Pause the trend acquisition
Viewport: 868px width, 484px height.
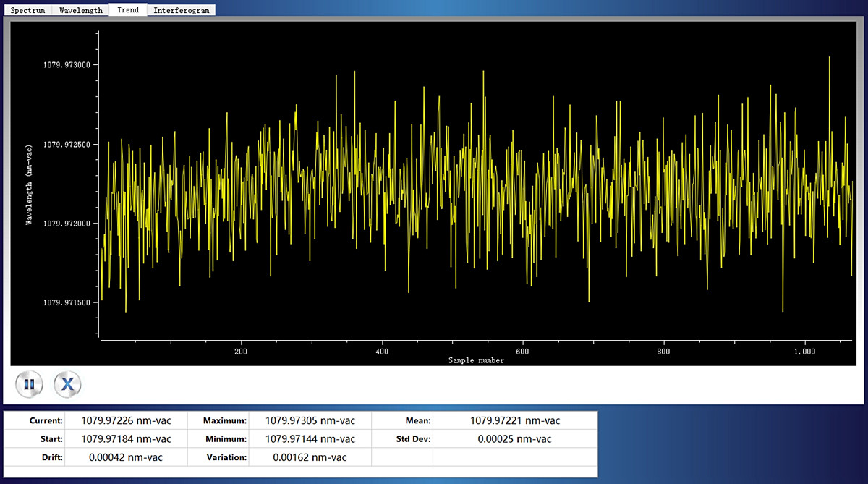pos(29,384)
